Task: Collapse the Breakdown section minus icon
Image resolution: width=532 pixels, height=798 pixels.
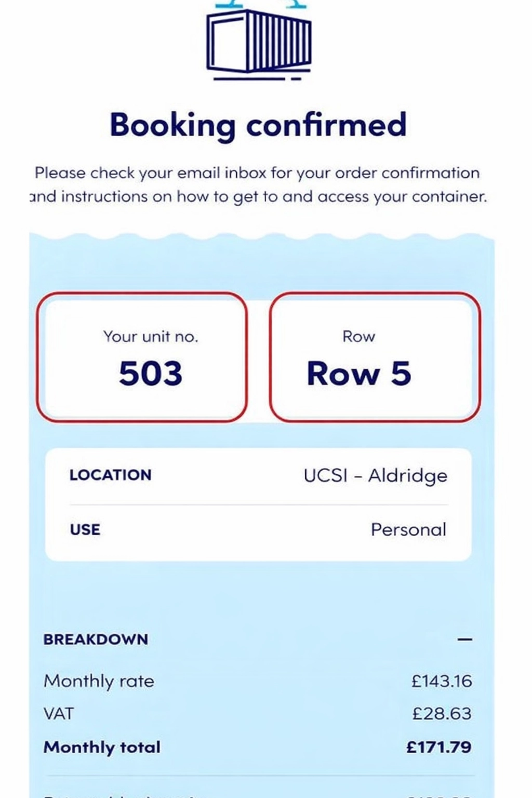Action: 465,639
